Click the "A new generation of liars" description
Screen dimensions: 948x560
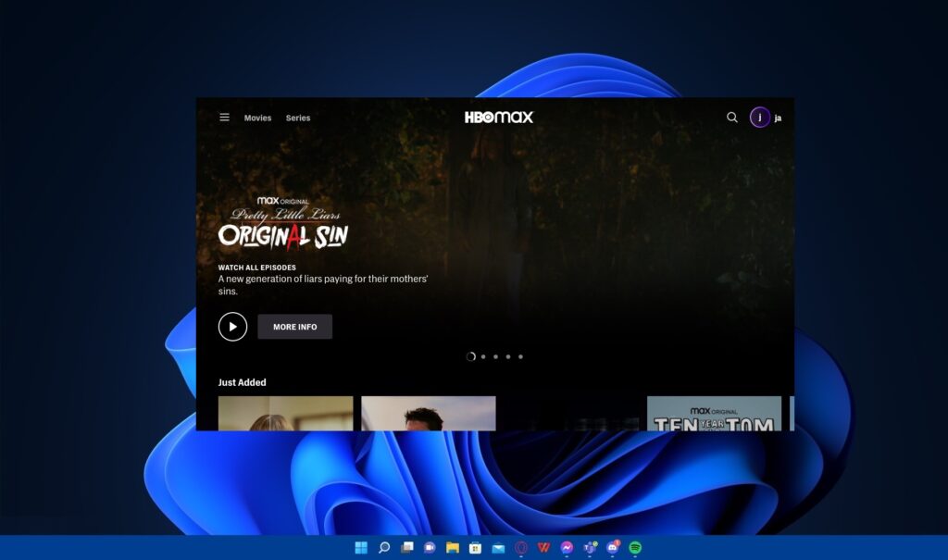[323, 285]
